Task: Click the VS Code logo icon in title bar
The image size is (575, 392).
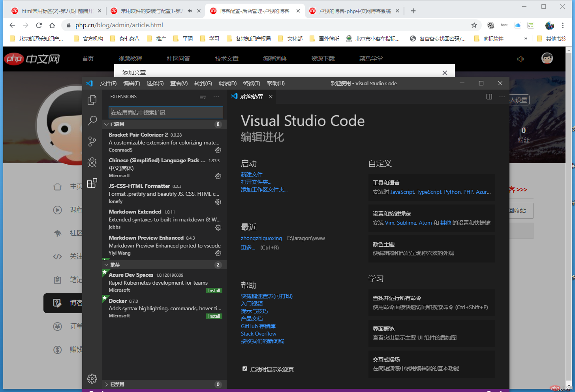Action: 89,83
